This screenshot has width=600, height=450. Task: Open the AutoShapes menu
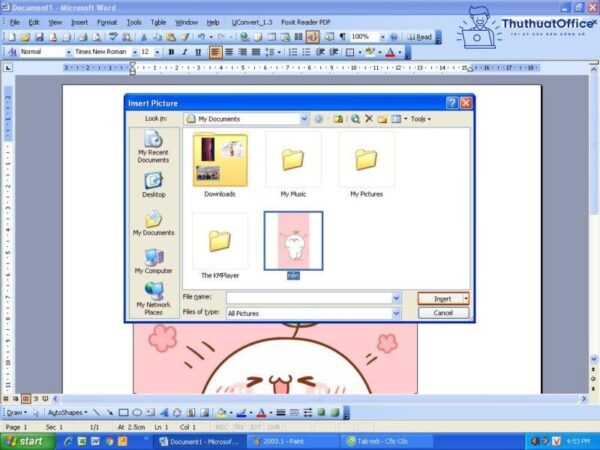(67, 412)
